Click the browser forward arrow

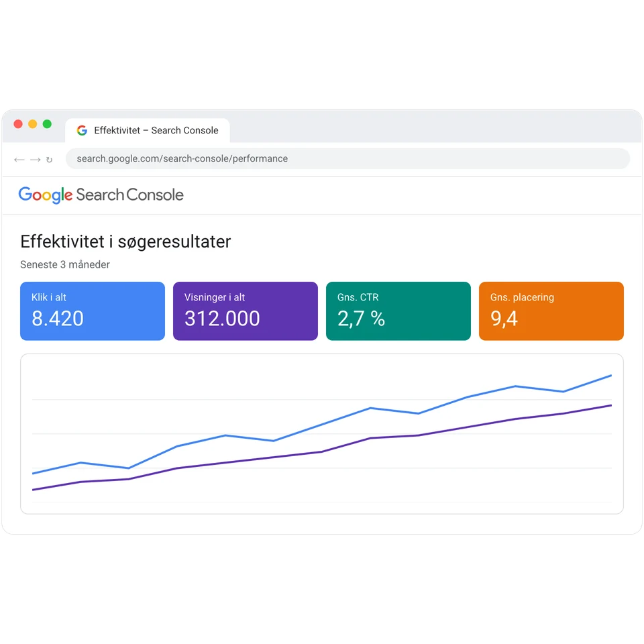(x=36, y=160)
